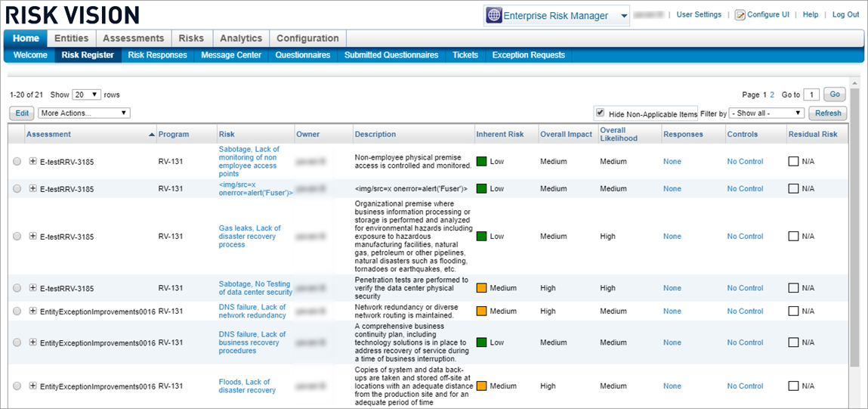Viewport: 868px width, 409px height.
Task: Expand the Sabotage No Testing assessment row
Action: pos(32,288)
